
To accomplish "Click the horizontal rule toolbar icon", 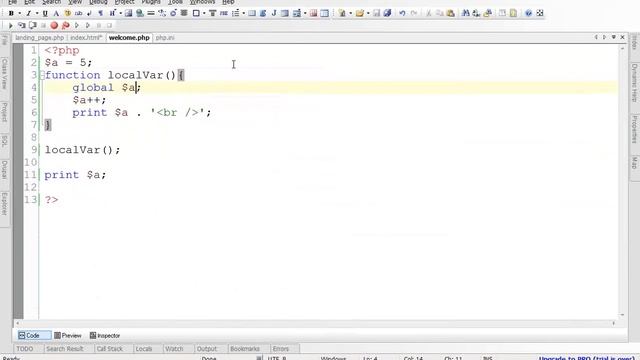I will tap(151, 13).
